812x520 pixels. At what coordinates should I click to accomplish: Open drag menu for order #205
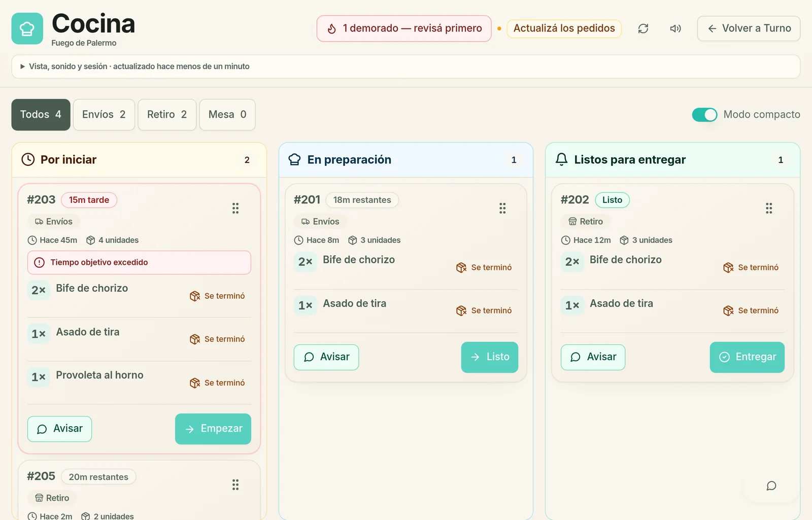pos(235,484)
